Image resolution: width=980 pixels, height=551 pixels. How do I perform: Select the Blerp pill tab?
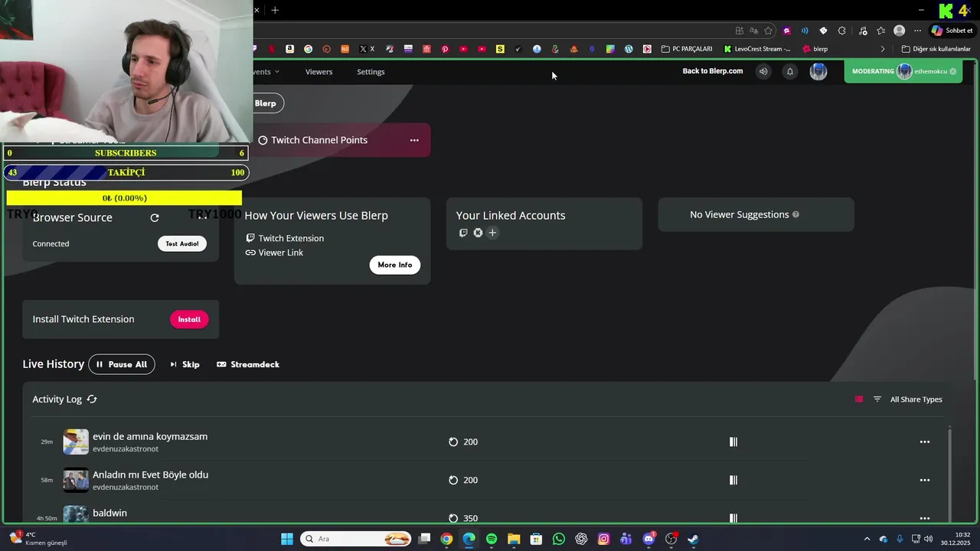point(268,103)
